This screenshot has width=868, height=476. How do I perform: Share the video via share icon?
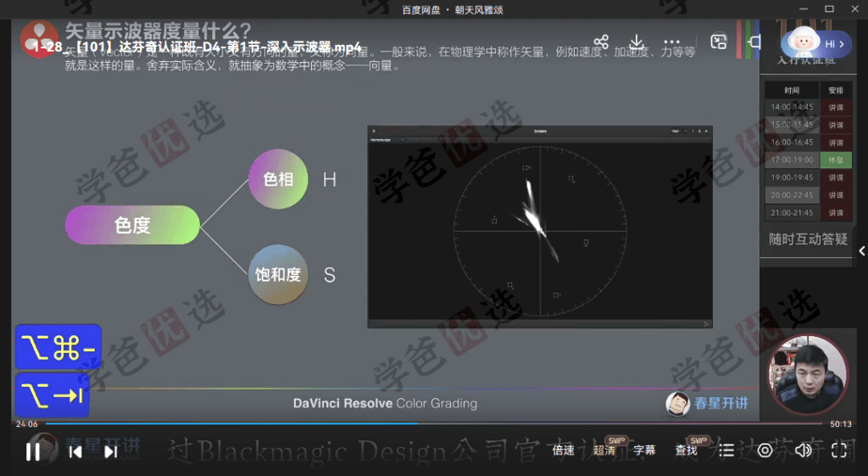pyautogui.click(x=601, y=42)
